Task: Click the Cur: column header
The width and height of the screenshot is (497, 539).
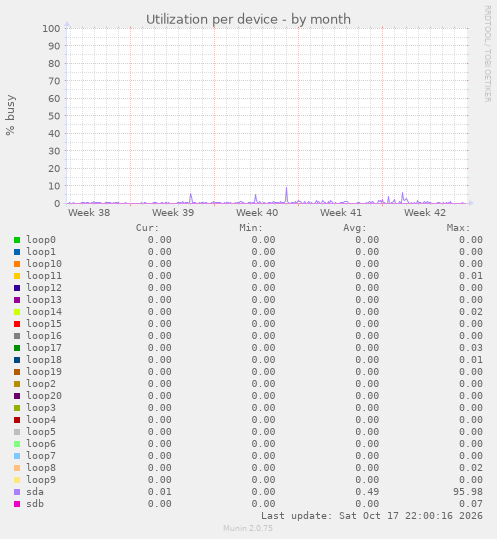Action: (147, 228)
